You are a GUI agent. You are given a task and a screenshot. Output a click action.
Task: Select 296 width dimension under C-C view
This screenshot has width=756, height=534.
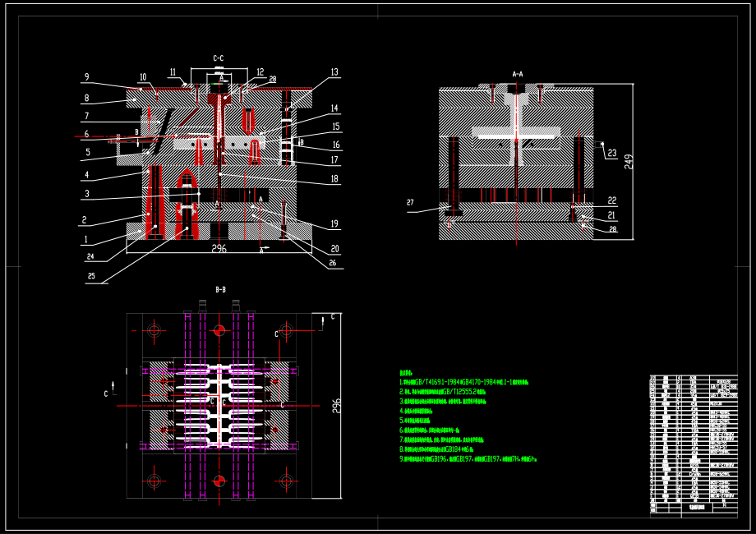click(219, 248)
